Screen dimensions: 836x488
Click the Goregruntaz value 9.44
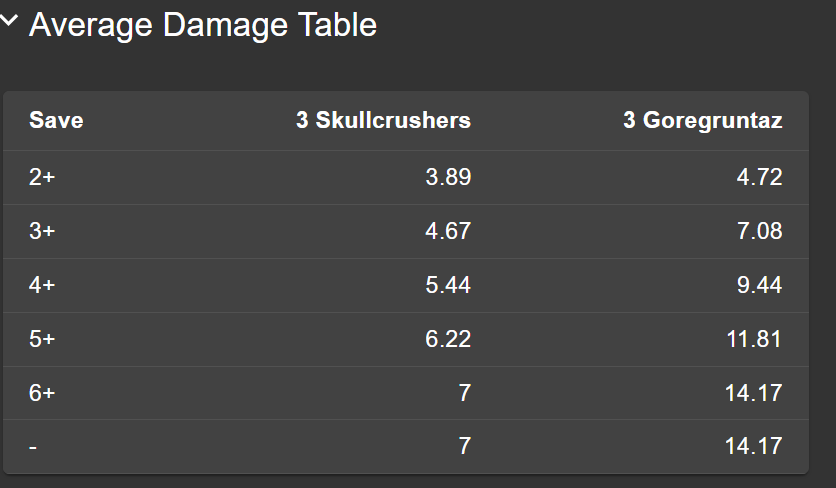758,286
